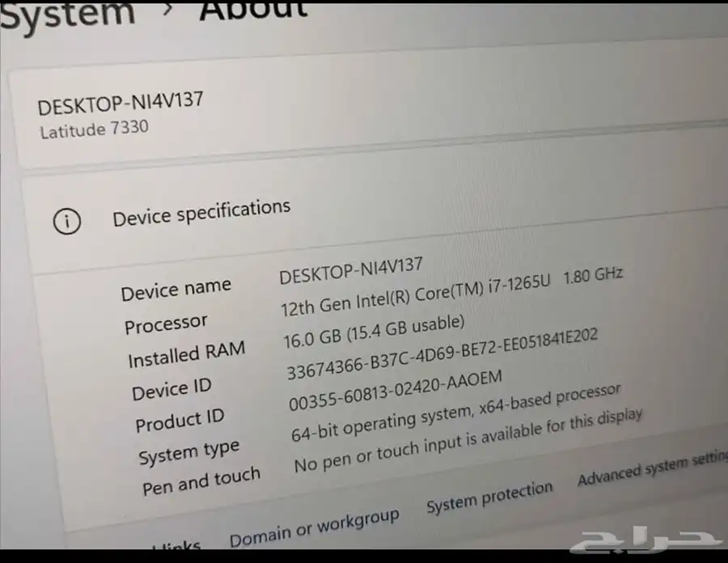
Task: Click the Installed RAM label
Action: [x=186, y=354]
